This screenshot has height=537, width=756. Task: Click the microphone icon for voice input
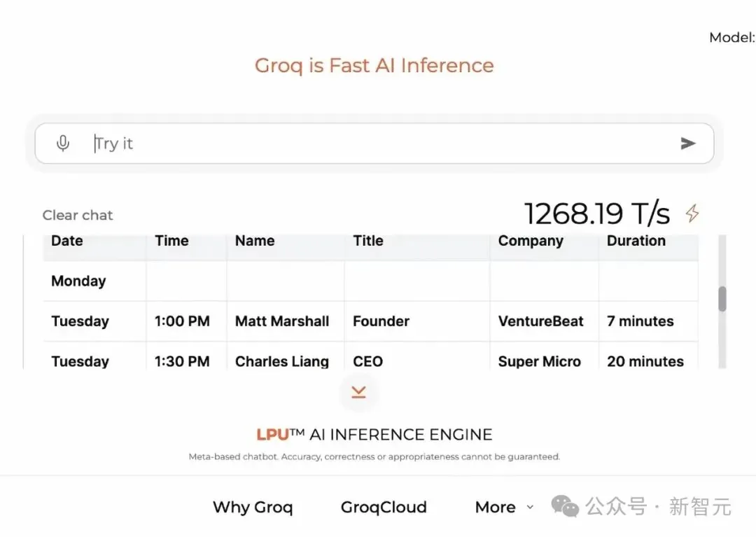63,144
